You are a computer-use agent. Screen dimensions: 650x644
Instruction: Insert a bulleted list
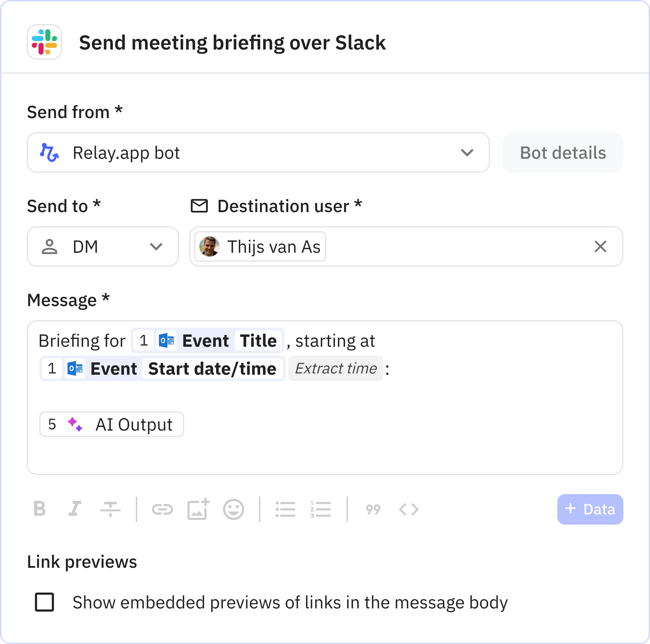coord(286,509)
